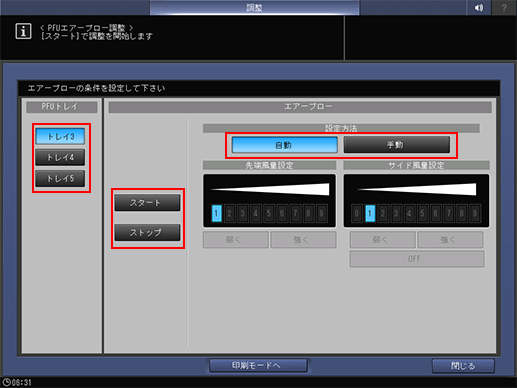The width and height of the screenshot is (517, 388).
Task: Click the ストップ button
Action: pos(147,232)
